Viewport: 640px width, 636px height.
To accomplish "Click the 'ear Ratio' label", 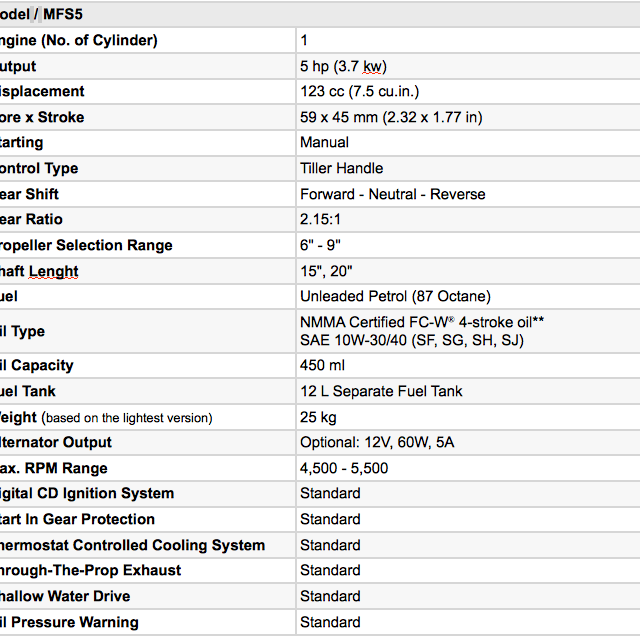I will [x=31, y=220].
